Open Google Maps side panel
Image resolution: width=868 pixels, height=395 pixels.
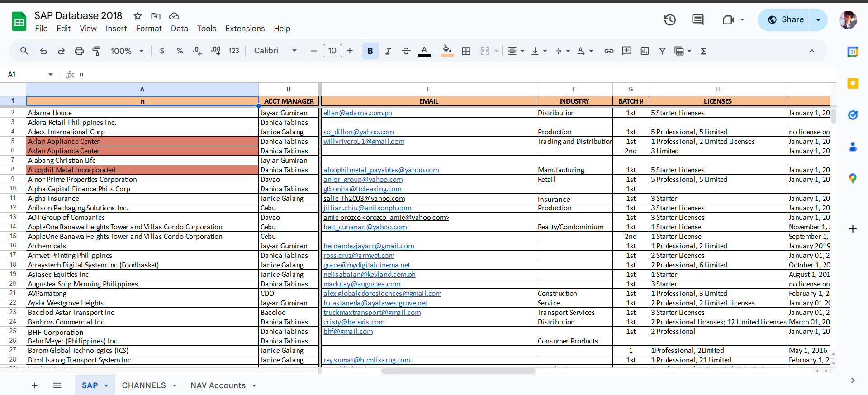853,179
